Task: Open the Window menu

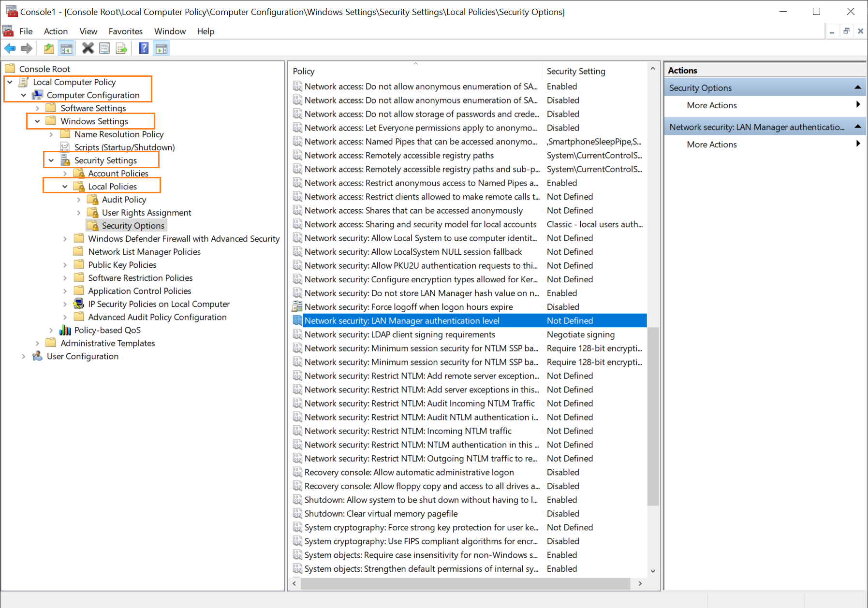Action: pos(170,31)
